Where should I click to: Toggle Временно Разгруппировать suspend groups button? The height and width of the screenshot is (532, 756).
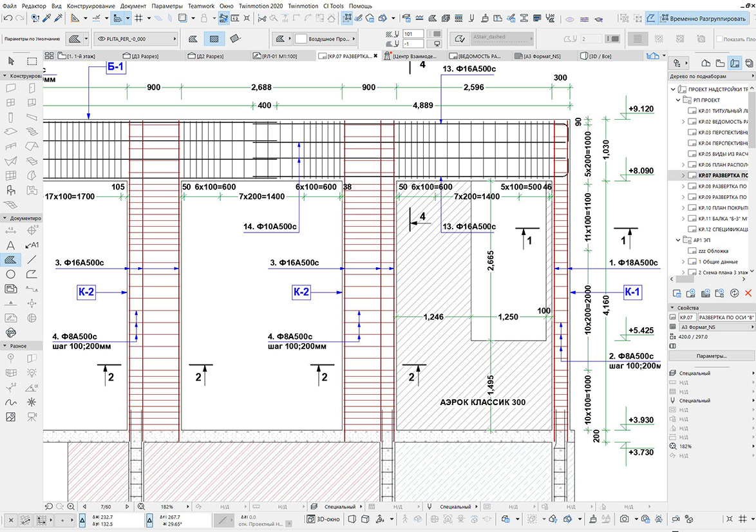click(x=704, y=19)
